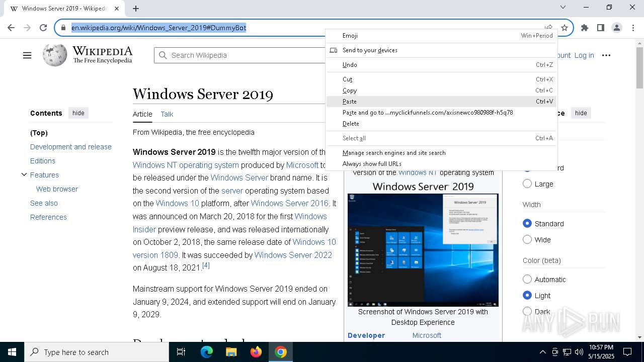Open the Windows Server 2019 infobox screenshot
Screen dimensions: 644x362
tap(423, 250)
